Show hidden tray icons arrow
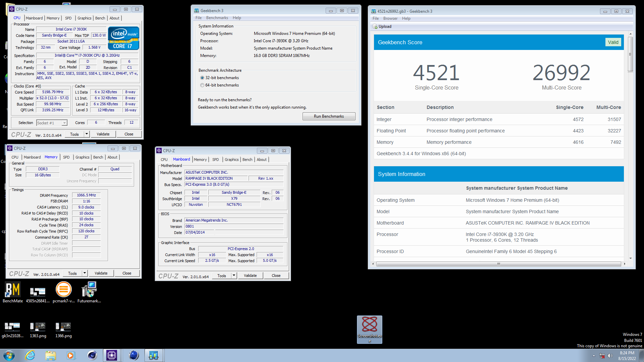Image resolution: width=644 pixels, height=362 pixels. tap(594, 356)
